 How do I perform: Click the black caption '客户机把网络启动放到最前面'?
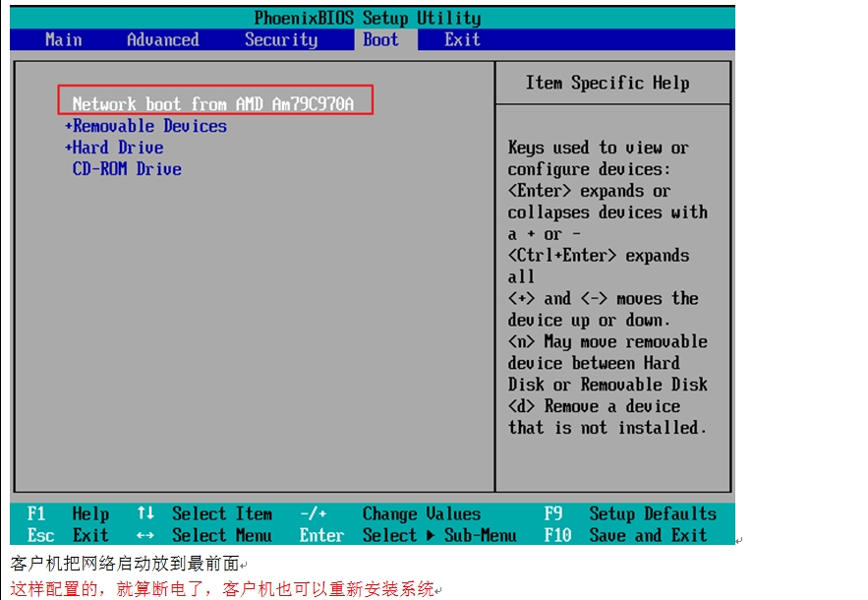pos(125,564)
